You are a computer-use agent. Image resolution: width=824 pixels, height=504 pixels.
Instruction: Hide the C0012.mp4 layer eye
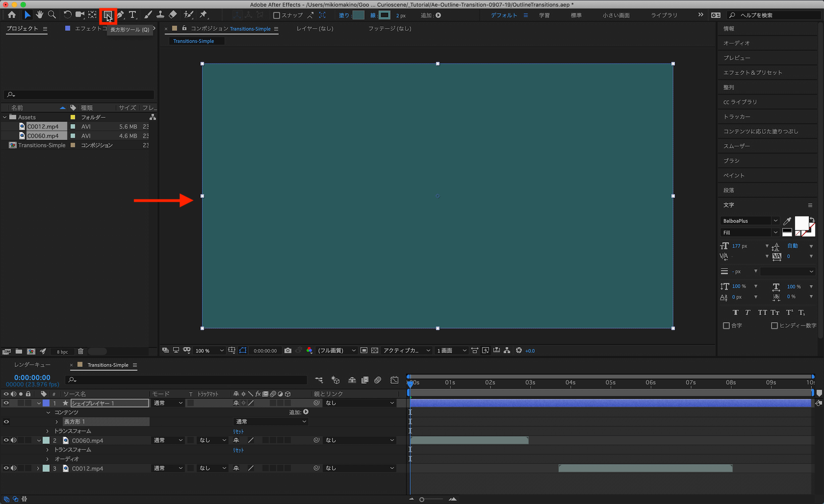[x=6, y=468]
